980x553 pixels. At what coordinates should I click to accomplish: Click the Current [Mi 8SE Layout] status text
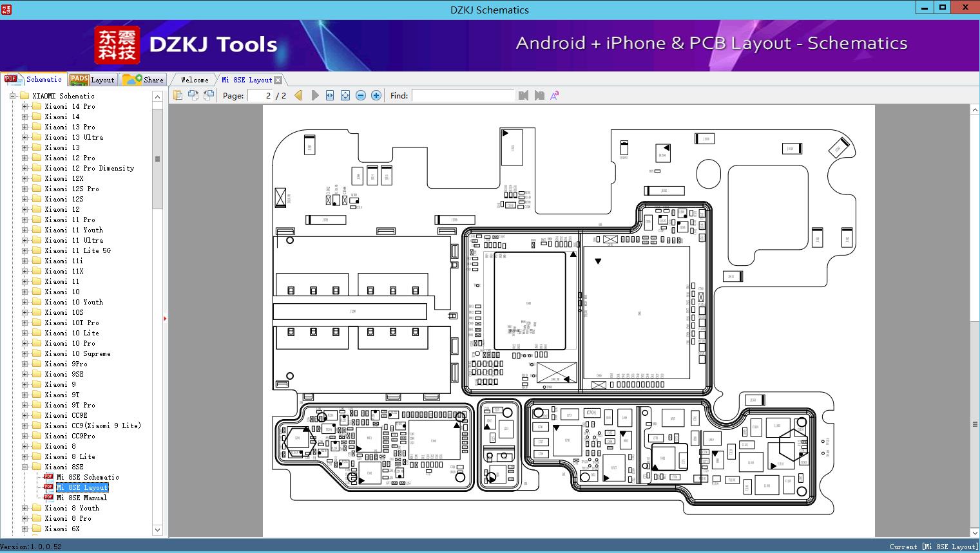click(934, 547)
